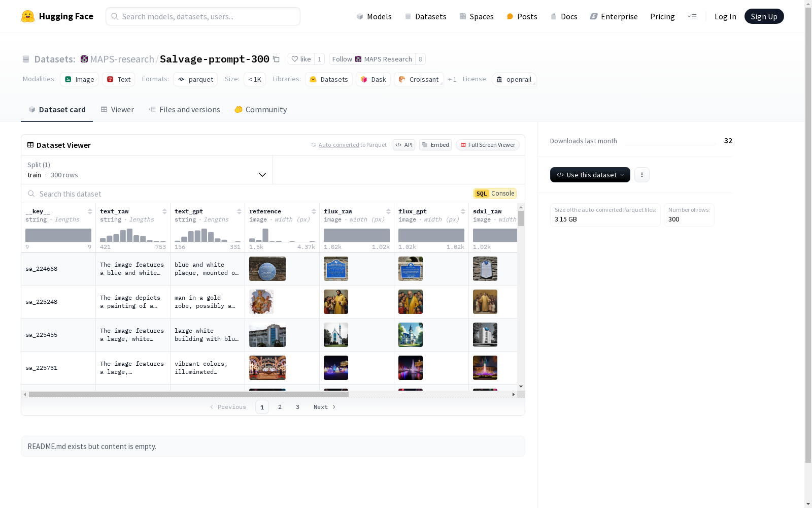The height and width of the screenshot is (508, 812).
Task: Copy dataset name with the copy icon
Action: tap(276, 59)
